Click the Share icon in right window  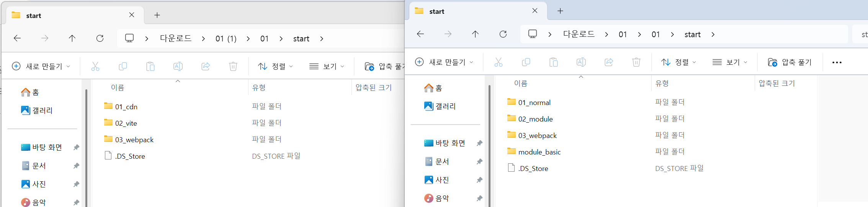tap(609, 62)
